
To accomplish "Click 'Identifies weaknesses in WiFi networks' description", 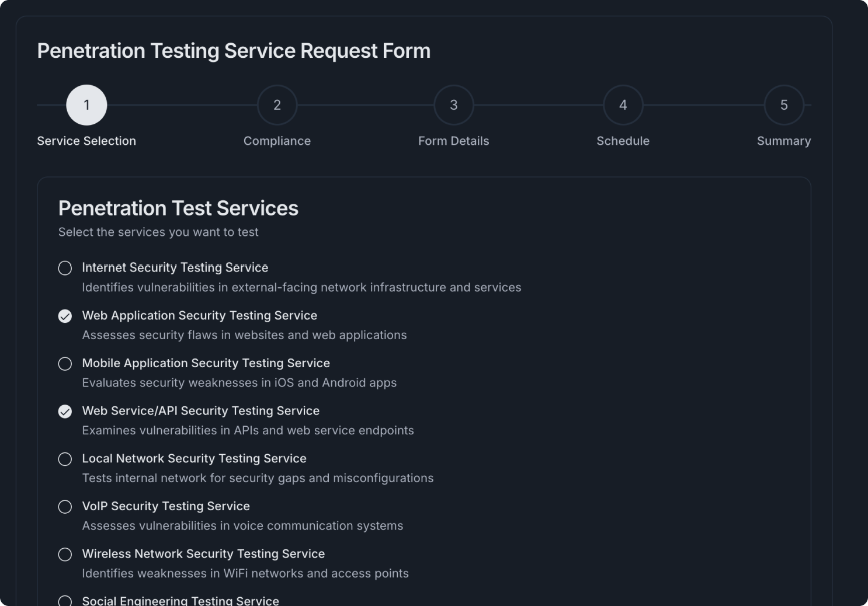I will [245, 573].
